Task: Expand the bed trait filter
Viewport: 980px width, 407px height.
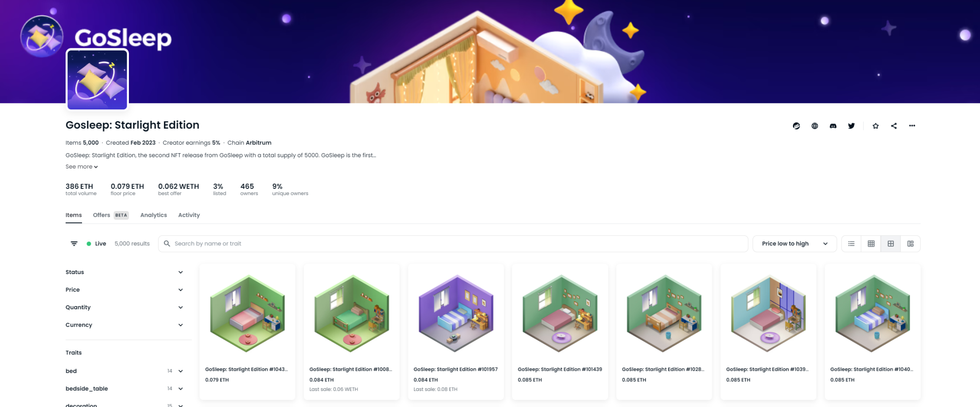Action: (x=125, y=371)
